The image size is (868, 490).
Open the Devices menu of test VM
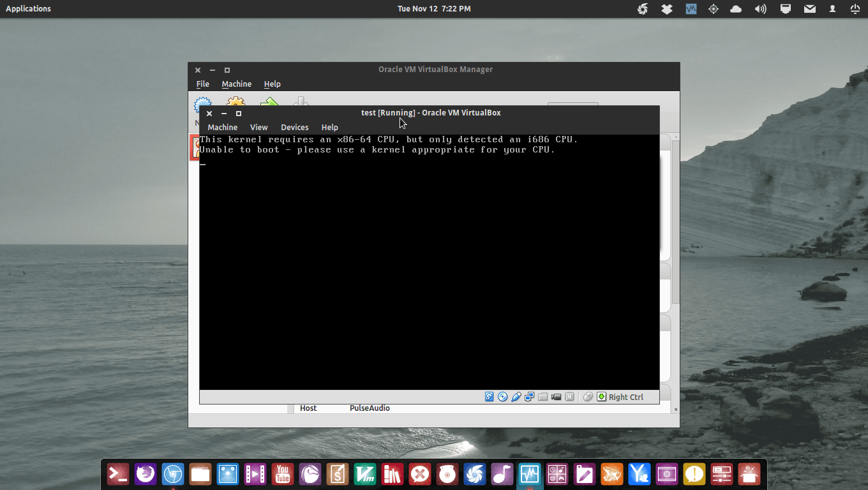pos(295,127)
